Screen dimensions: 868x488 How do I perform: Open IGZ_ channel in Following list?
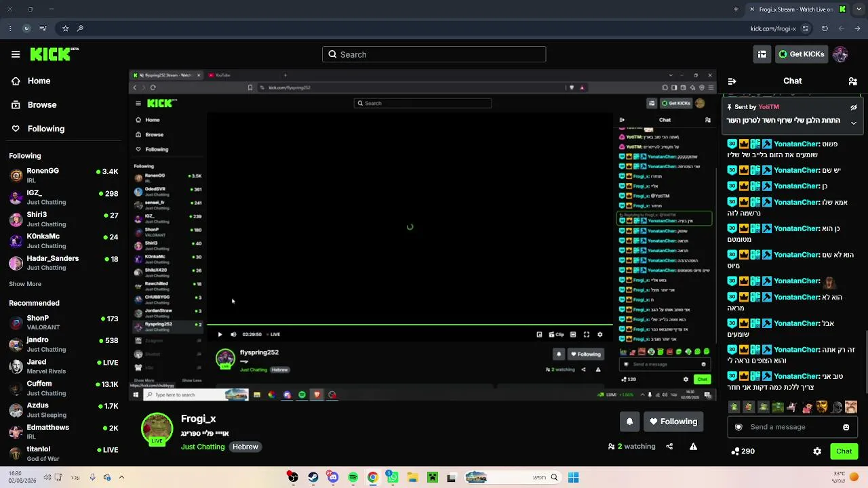pos(64,197)
